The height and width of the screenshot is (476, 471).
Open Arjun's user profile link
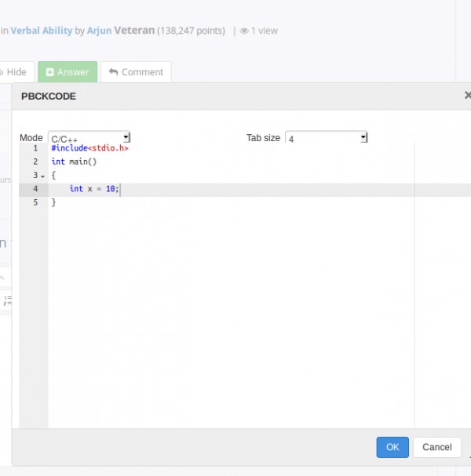99,31
